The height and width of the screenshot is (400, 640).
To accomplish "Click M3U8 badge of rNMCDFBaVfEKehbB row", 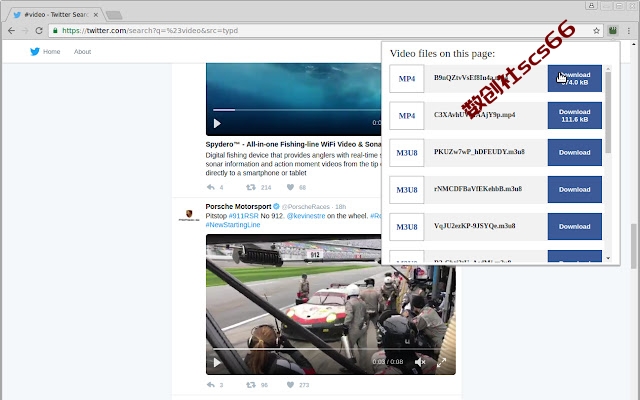I will coord(407,190).
